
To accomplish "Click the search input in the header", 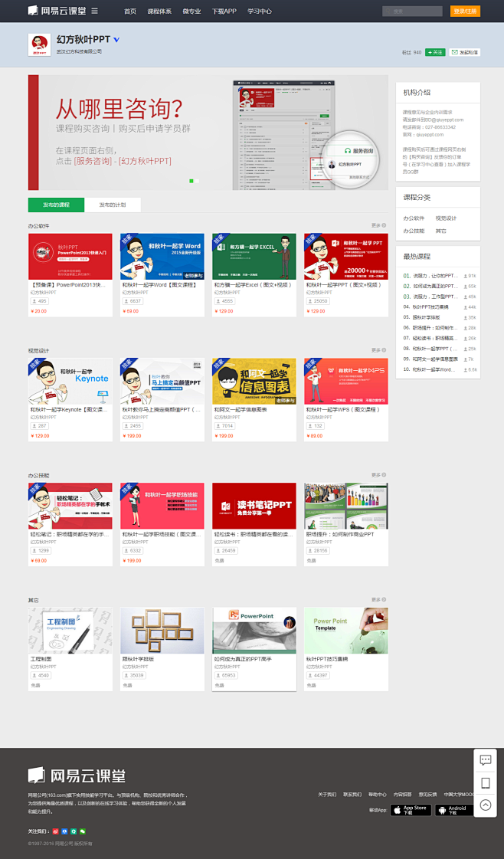I will (412, 11).
